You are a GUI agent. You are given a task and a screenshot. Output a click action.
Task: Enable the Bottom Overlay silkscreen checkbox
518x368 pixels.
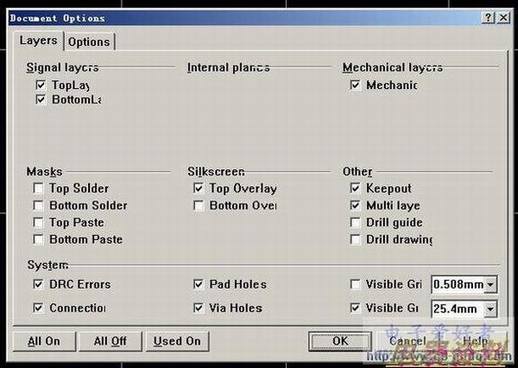(198, 205)
